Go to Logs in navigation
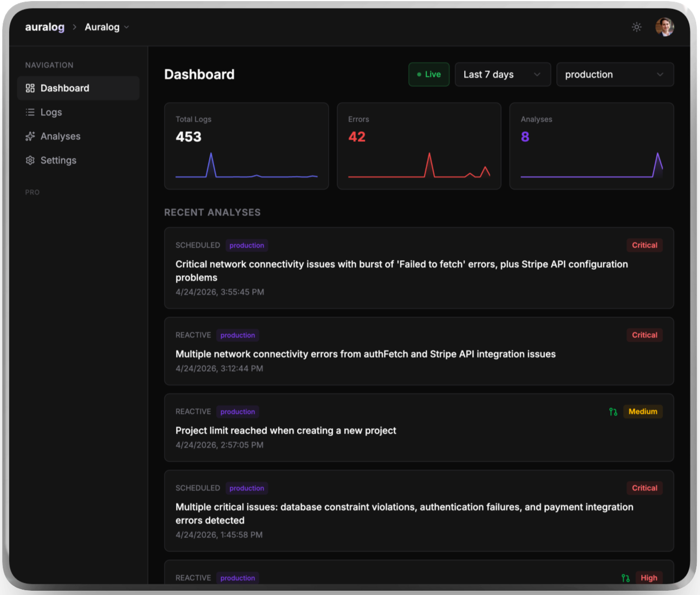 78,112
